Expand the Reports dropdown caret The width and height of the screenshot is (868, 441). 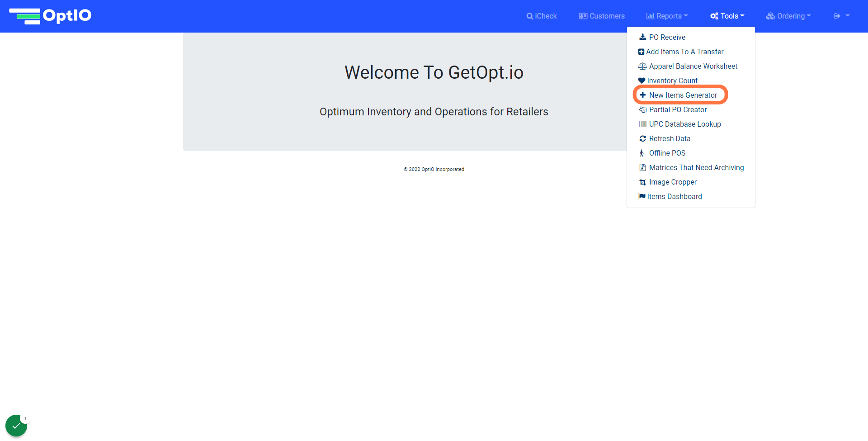pos(686,16)
